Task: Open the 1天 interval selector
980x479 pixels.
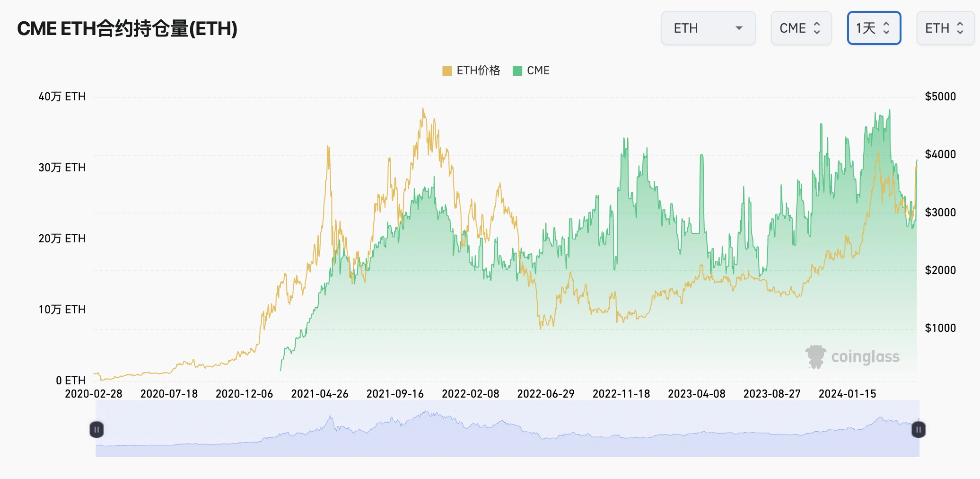Action: point(873,28)
